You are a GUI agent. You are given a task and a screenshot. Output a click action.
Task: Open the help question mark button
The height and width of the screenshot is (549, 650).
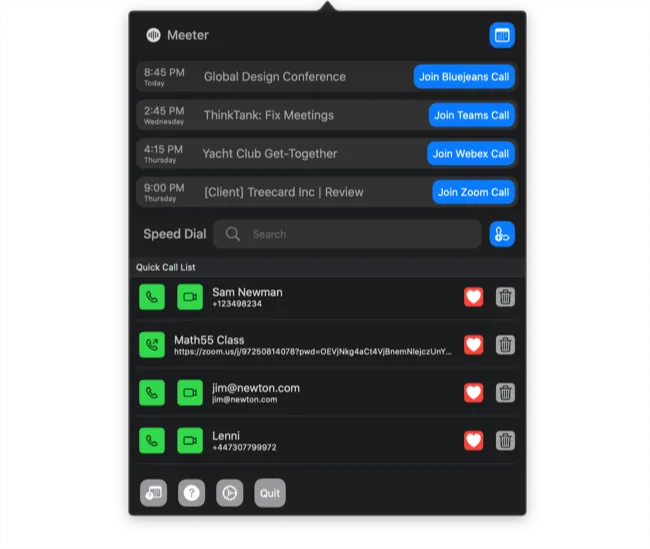[x=192, y=493]
